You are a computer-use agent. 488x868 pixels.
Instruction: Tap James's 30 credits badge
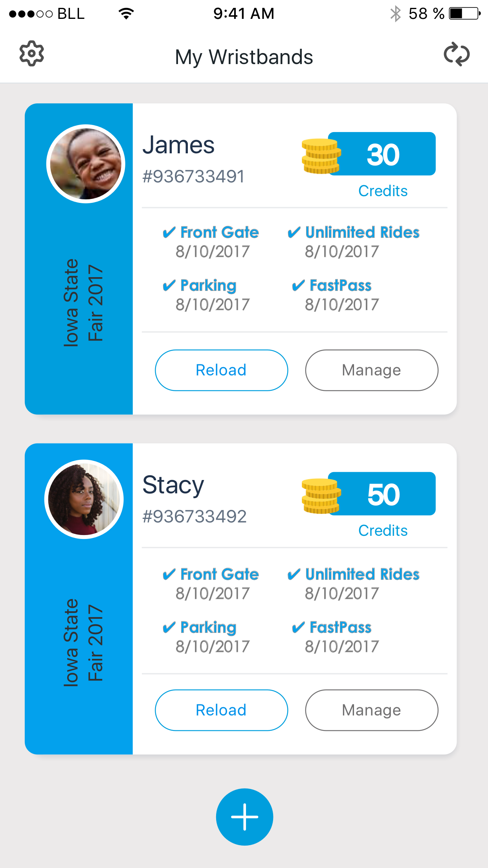click(382, 154)
